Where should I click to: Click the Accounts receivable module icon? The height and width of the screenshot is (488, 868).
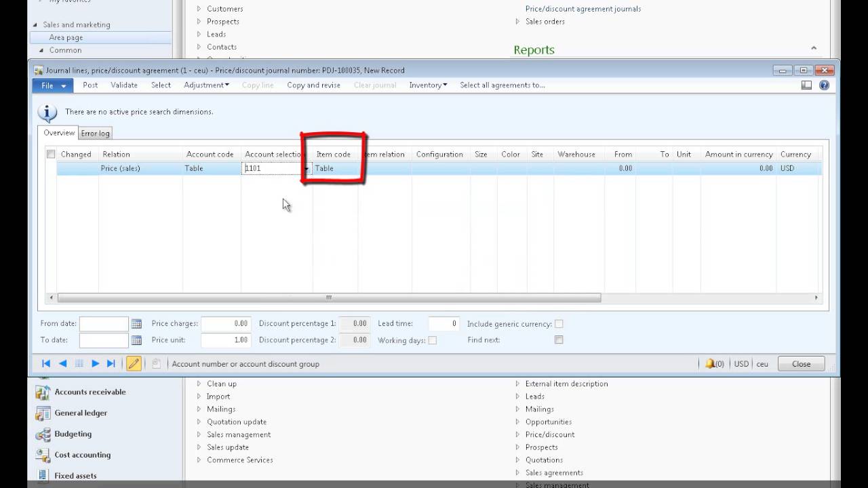[x=43, y=392]
